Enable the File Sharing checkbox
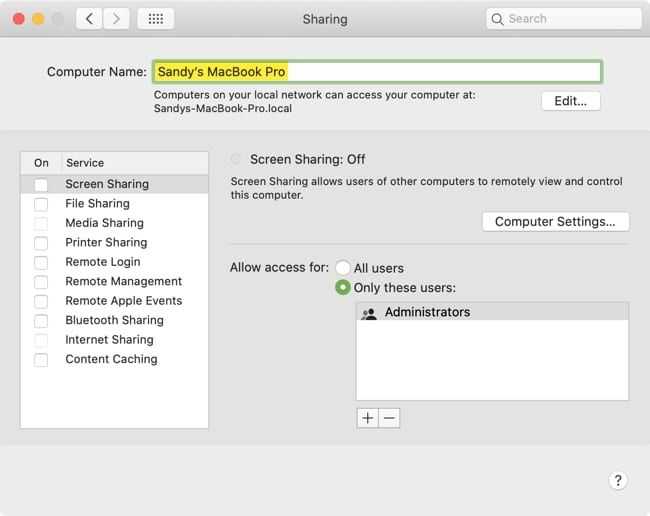Viewport: 650px width, 516px height. coord(41,204)
